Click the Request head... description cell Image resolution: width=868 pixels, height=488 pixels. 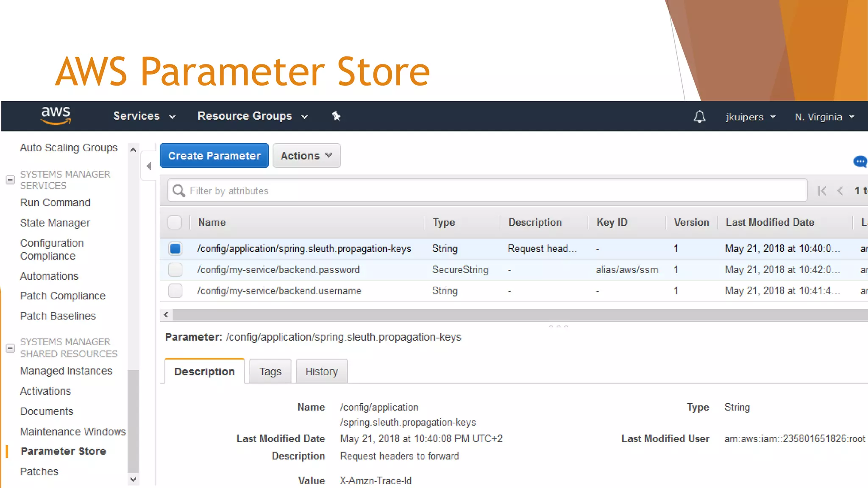pos(542,249)
